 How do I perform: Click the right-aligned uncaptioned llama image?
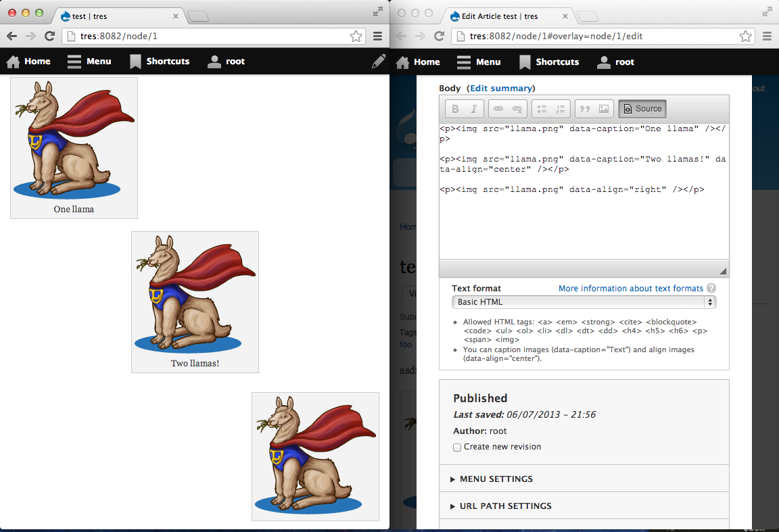[x=316, y=456]
